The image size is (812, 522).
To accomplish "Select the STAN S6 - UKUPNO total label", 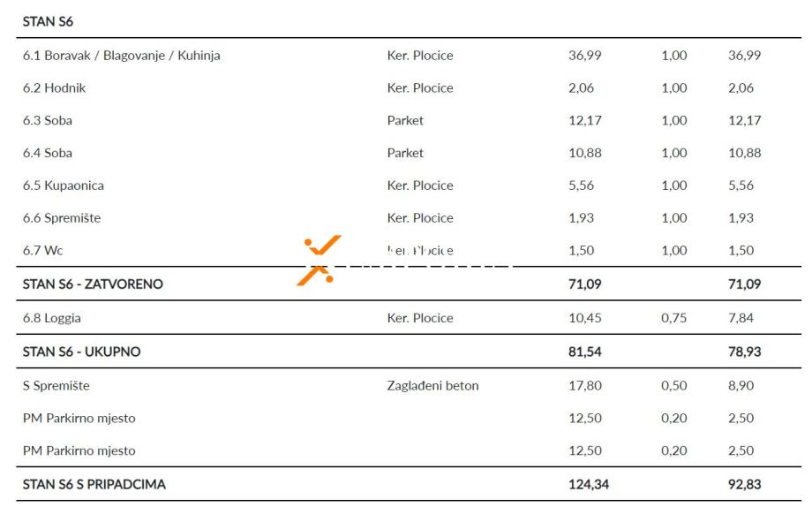I will [x=81, y=352].
